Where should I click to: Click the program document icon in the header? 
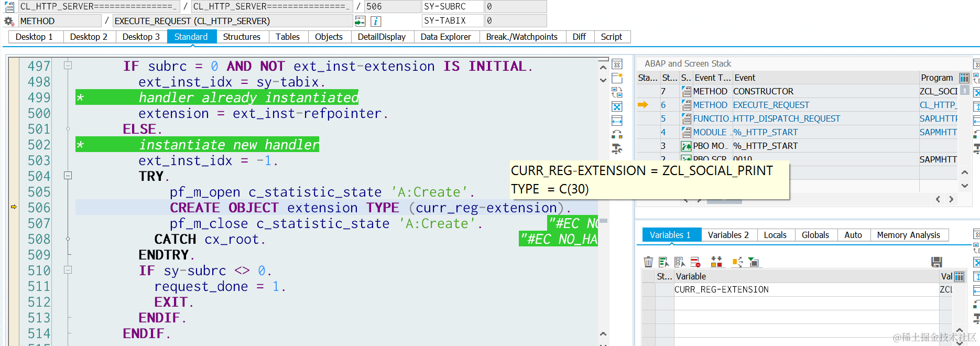(9, 7)
